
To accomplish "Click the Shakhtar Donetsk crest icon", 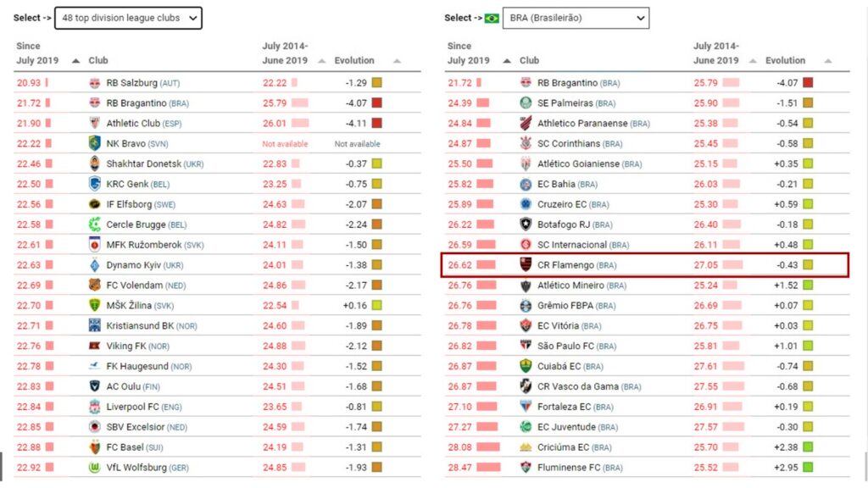I will tap(95, 164).
